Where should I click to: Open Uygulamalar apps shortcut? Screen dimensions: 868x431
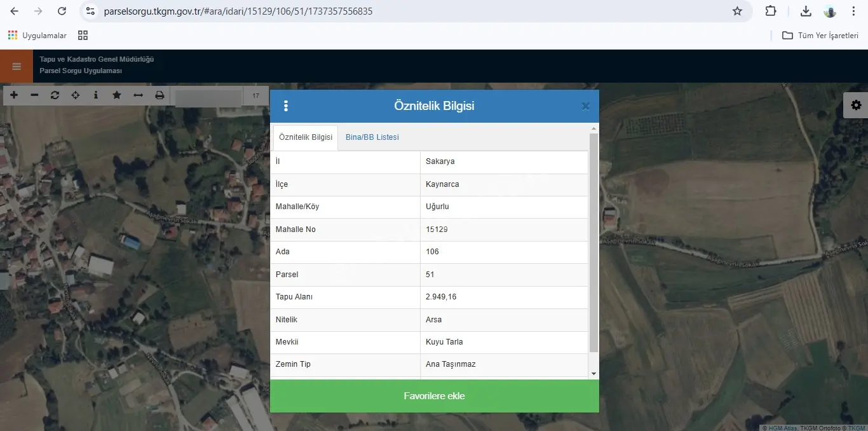(37, 36)
